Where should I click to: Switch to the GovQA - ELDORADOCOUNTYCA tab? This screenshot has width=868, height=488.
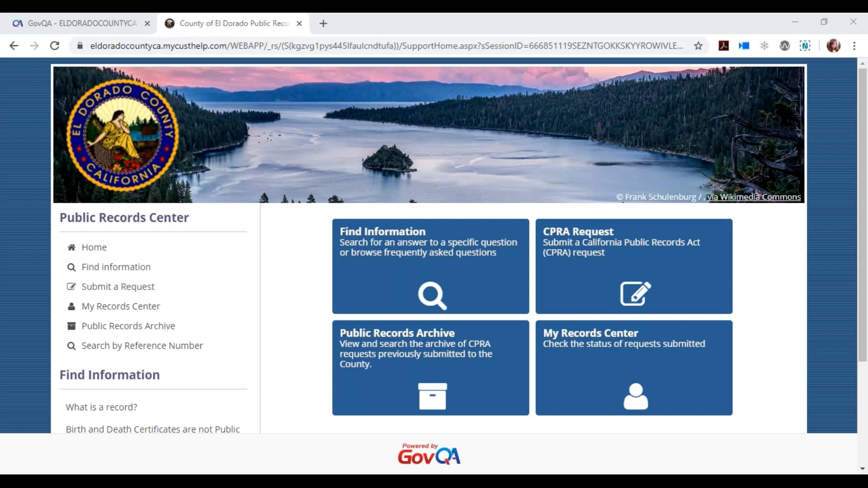81,23
